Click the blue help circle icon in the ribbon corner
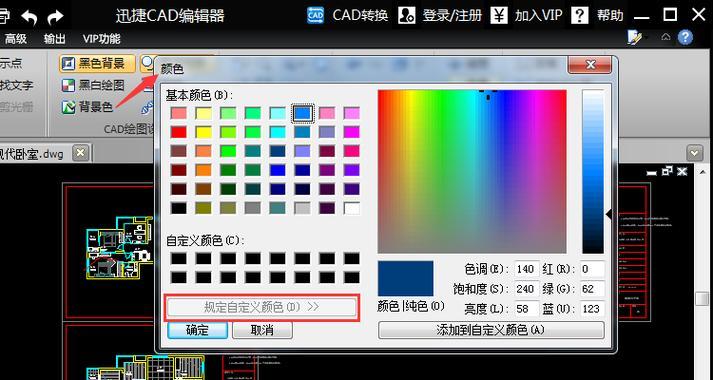The width and height of the screenshot is (713, 380). click(685, 37)
